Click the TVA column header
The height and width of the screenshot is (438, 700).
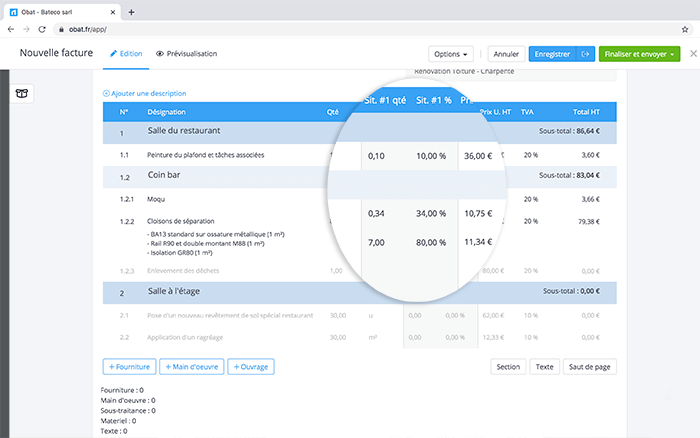(527, 112)
